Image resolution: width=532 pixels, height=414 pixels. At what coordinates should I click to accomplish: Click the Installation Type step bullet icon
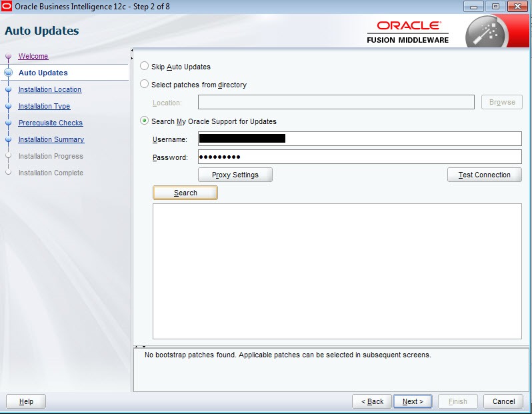click(x=9, y=106)
